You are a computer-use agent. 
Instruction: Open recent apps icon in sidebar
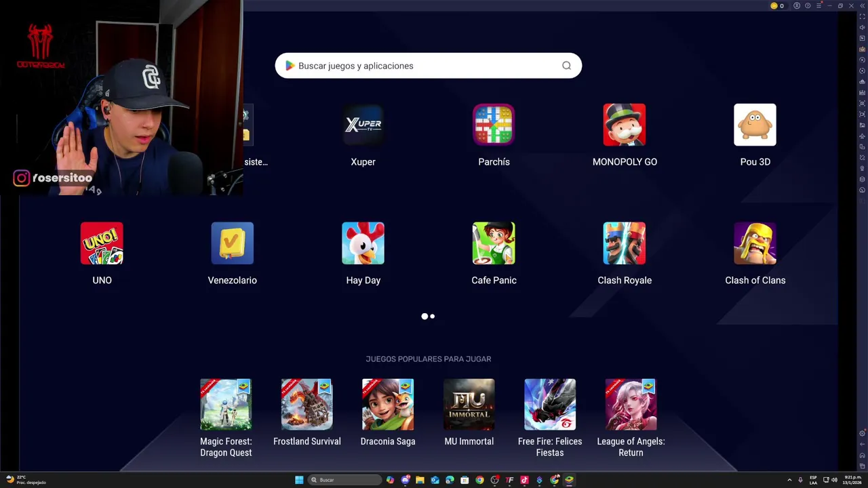pyautogui.click(x=863, y=466)
